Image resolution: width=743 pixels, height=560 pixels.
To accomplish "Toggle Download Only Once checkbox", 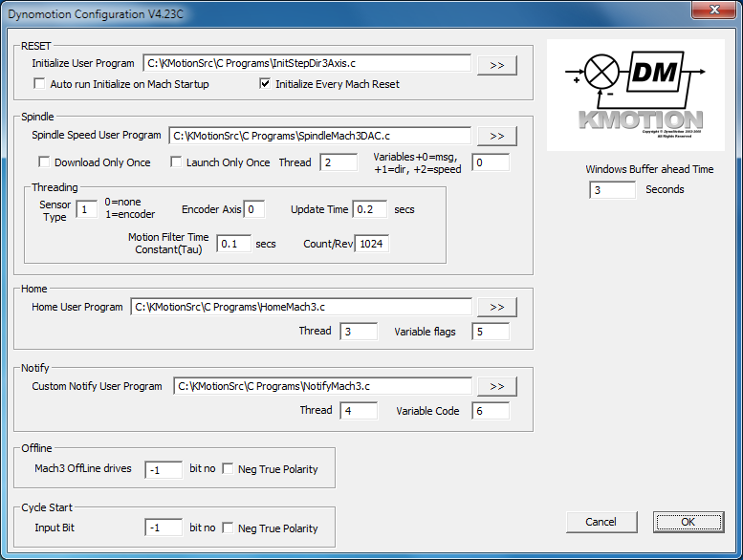I will tap(44, 162).
